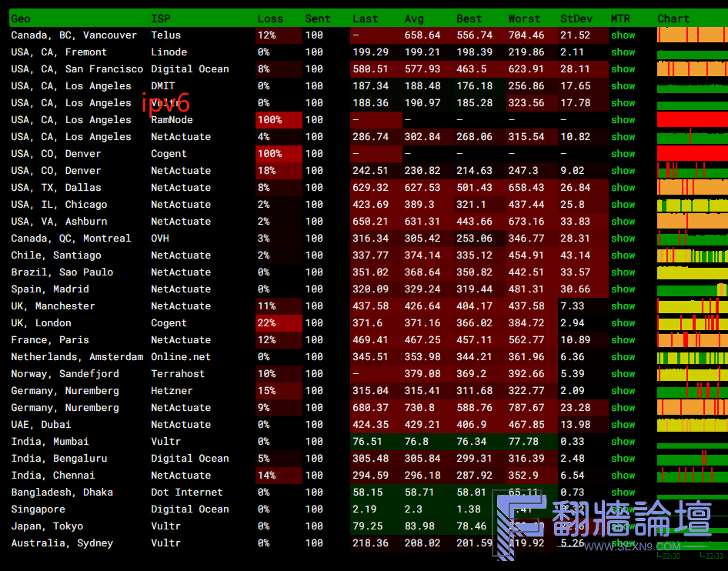Viewport: 728px width, 571px height.
Task: Click the solid red chart for Los Angeles RamNode
Action: point(692,120)
